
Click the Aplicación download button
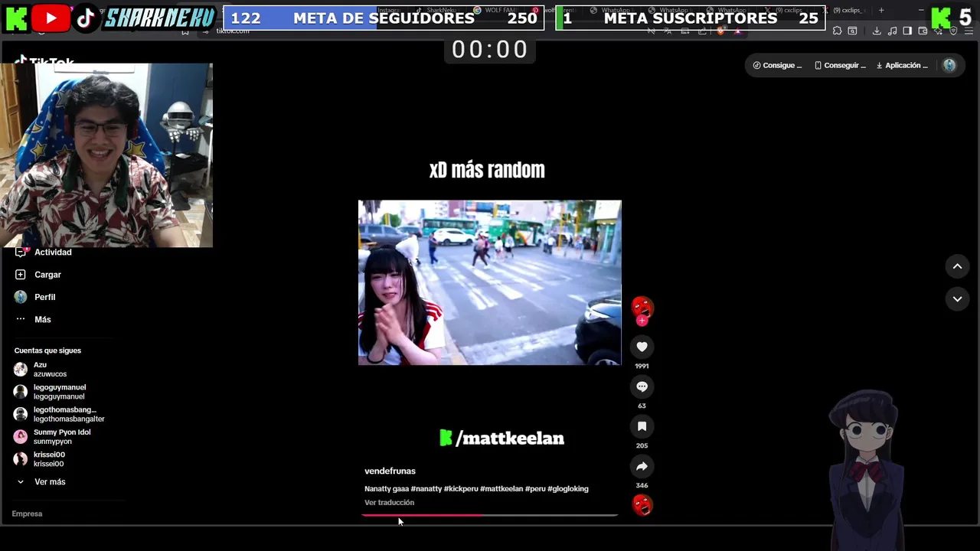click(x=902, y=65)
